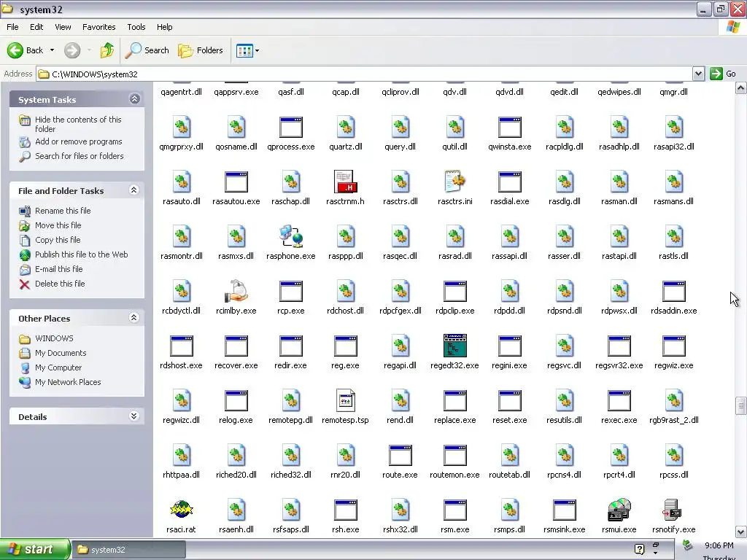
Task: Select the qprocess.exe file icon
Action: [x=290, y=127]
